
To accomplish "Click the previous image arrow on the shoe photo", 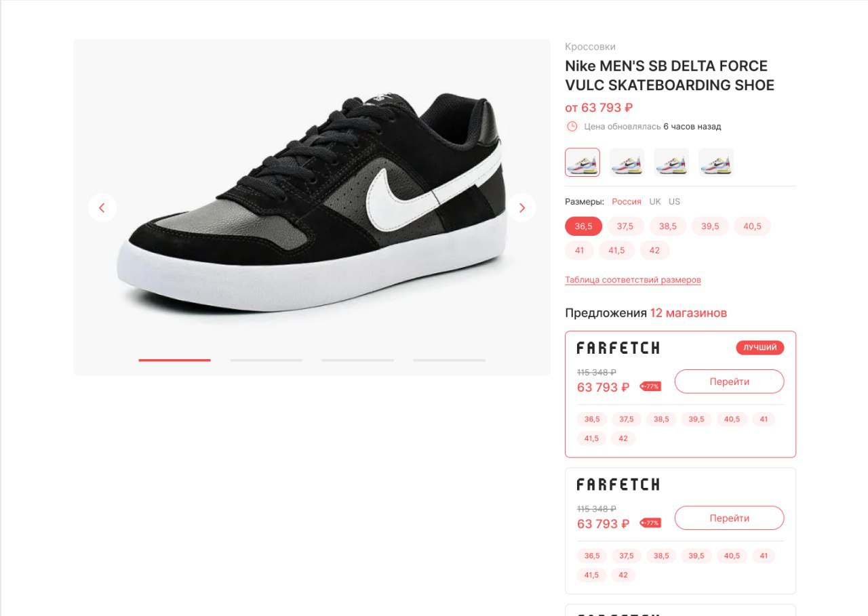I will [x=102, y=208].
